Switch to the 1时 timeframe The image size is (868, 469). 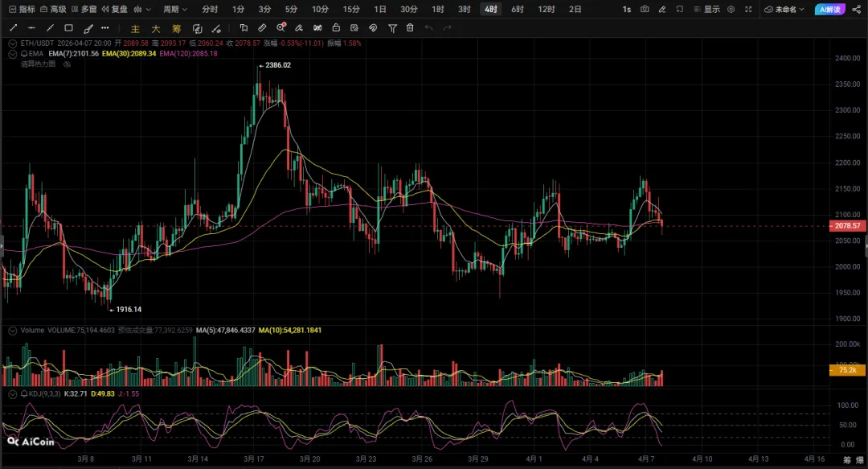point(438,10)
